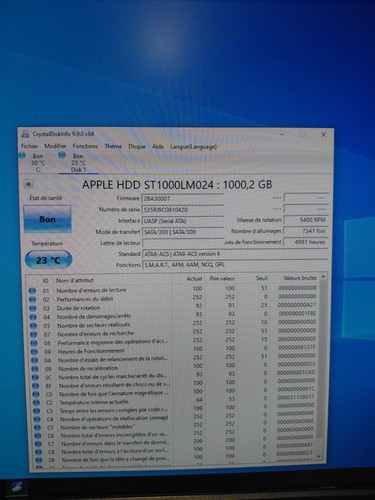Viewport: 375px width, 500px height.
Task: Click the Fonctions field with S.M.A.R.T.
Action: [x=235, y=265]
